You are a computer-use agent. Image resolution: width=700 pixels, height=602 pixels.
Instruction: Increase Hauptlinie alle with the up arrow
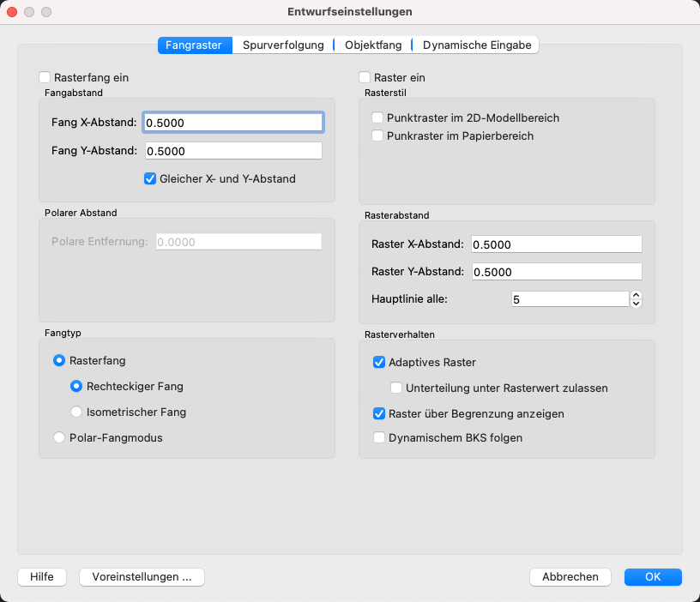click(x=636, y=296)
